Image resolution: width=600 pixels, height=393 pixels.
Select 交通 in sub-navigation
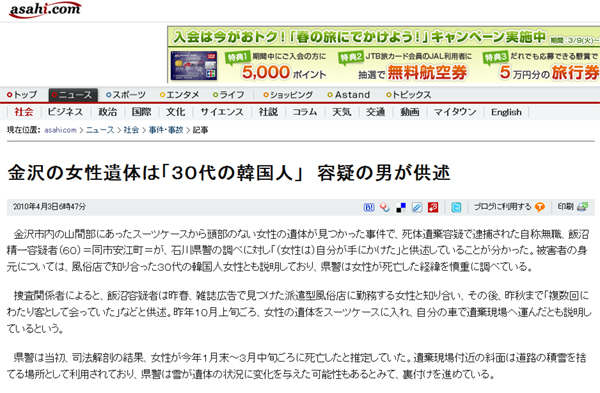pyautogui.click(x=375, y=112)
